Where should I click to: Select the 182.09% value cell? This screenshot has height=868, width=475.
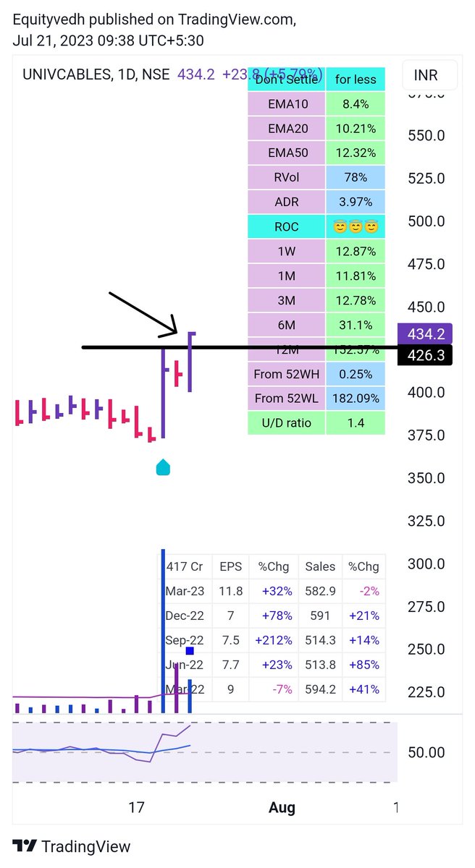tap(356, 399)
